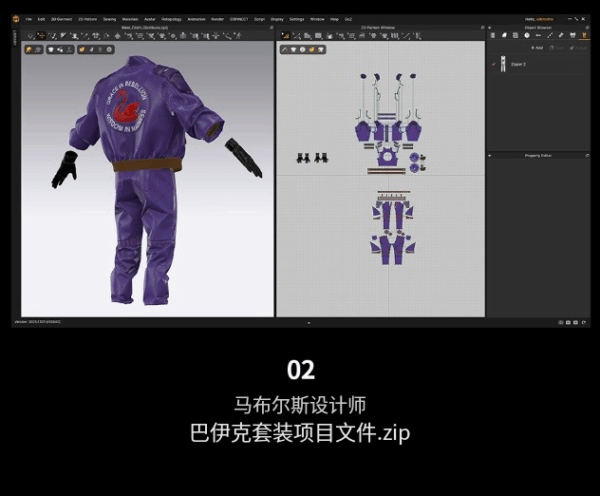Image resolution: width=600 pixels, height=496 pixels.
Task: Click the Zipper 2 thumbnail image
Action: coord(503,64)
